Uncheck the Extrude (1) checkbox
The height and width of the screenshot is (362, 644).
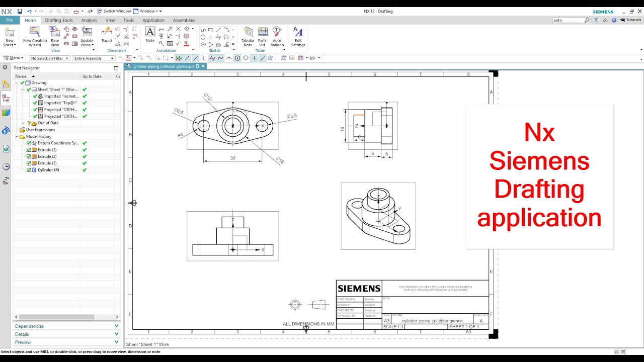tap(29, 150)
